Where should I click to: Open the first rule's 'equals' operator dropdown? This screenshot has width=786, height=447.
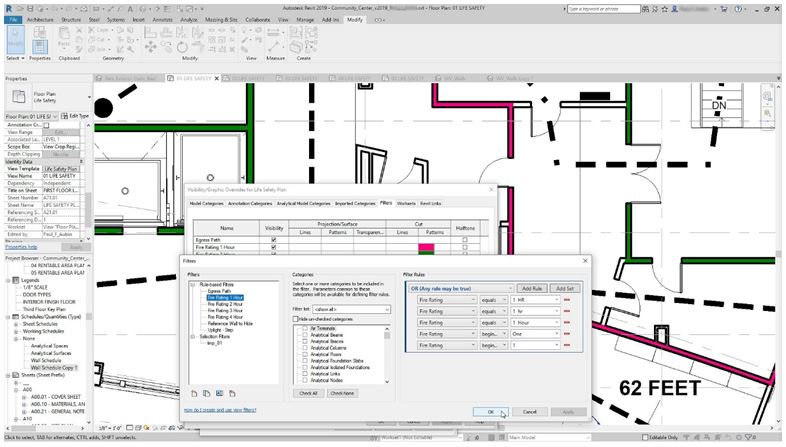493,300
